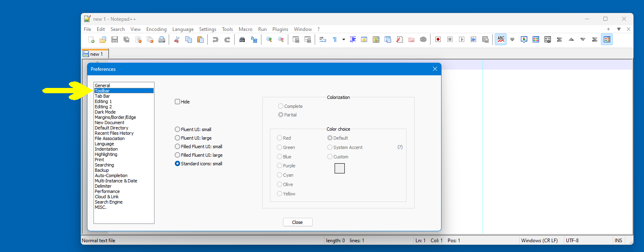Screen dimensions: 644x252
Task: Open the triangle dropdown in the menu bar's right corner
Action: 619,29
